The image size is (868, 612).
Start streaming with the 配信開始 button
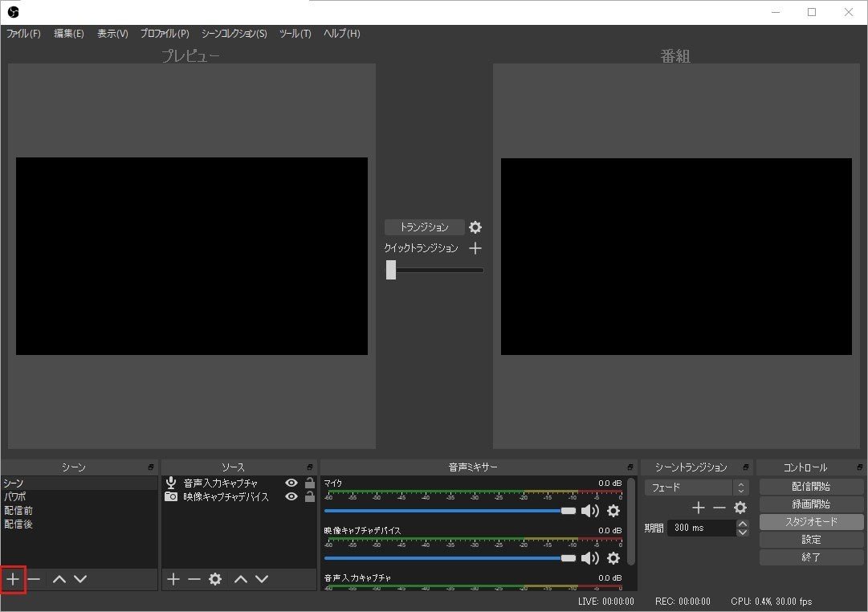pyautogui.click(x=811, y=486)
